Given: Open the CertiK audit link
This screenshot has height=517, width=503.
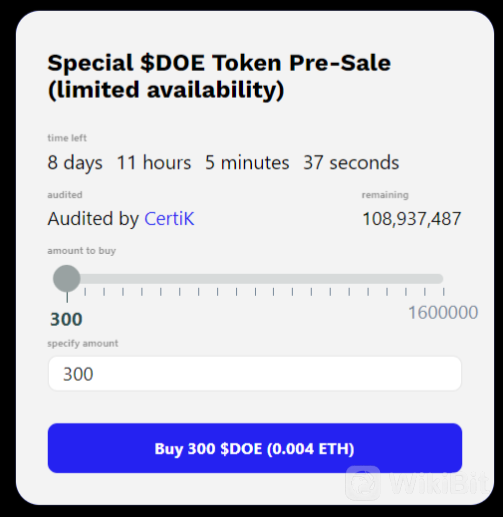Looking at the screenshot, I should pyautogui.click(x=169, y=219).
